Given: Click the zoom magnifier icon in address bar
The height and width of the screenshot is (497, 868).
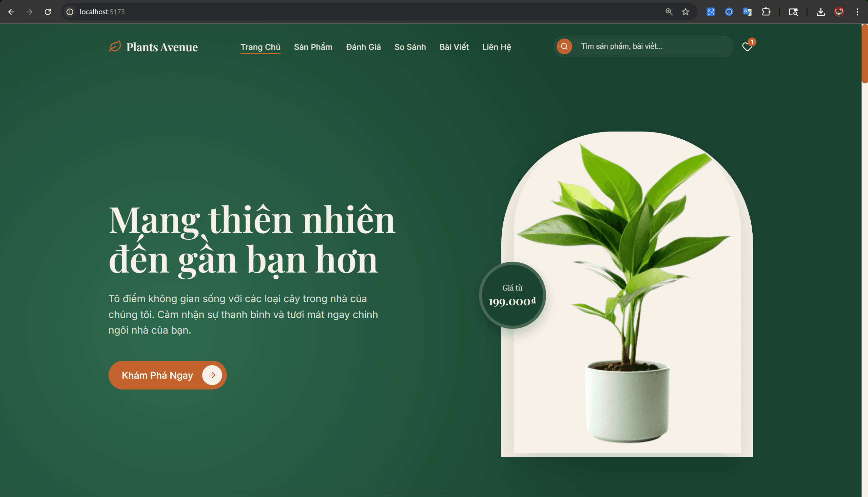Looking at the screenshot, I should [669, 12].
